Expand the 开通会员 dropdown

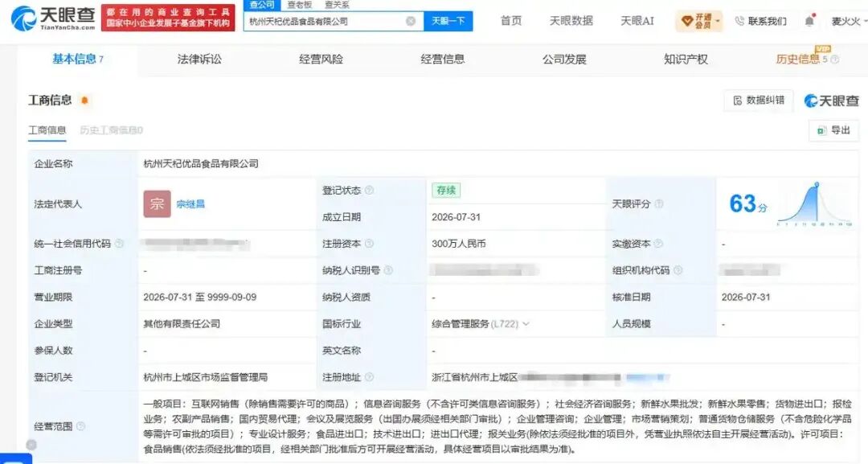point(718,21)
